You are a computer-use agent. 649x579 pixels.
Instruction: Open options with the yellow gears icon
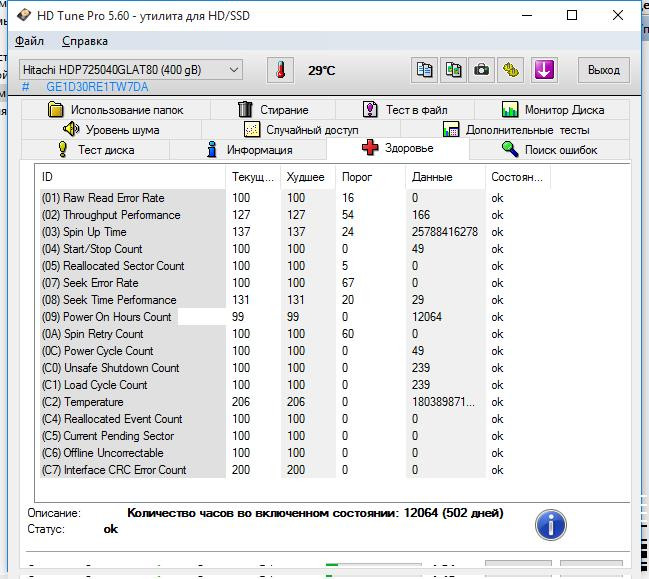click(x=510, y=70)
